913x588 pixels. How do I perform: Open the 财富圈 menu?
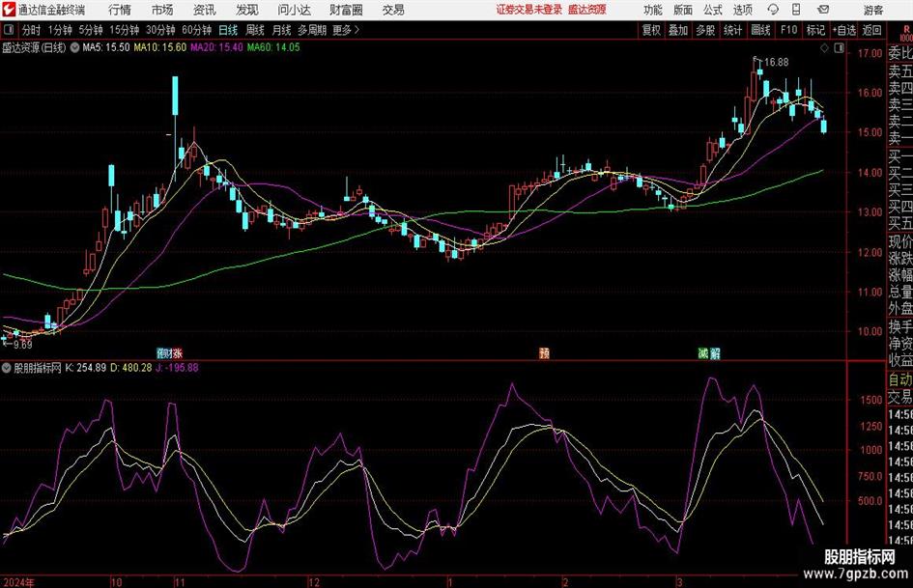coord(346,10)
